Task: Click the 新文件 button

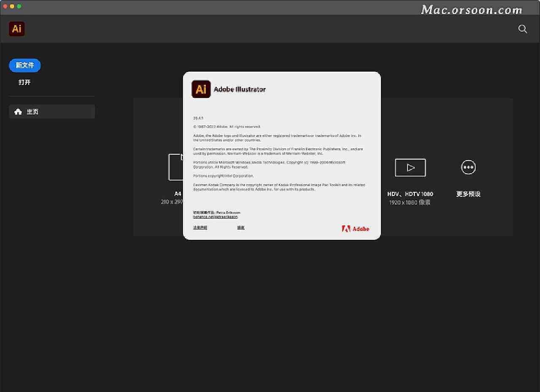Action: click(25, 65)
